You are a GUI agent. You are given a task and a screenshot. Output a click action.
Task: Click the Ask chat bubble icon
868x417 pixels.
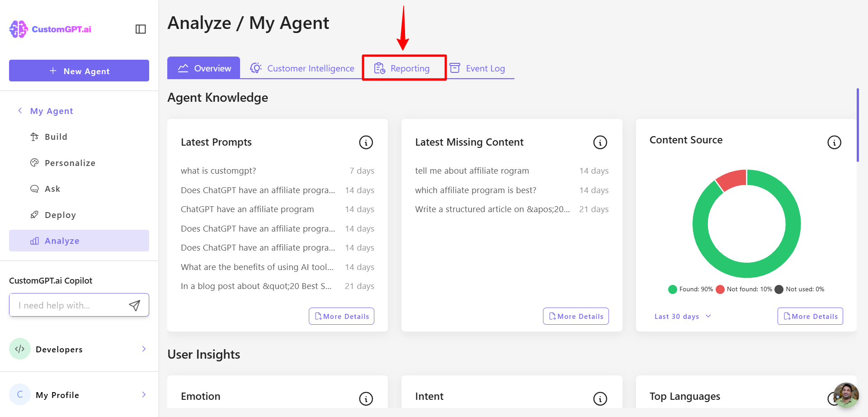pos(34,189)
